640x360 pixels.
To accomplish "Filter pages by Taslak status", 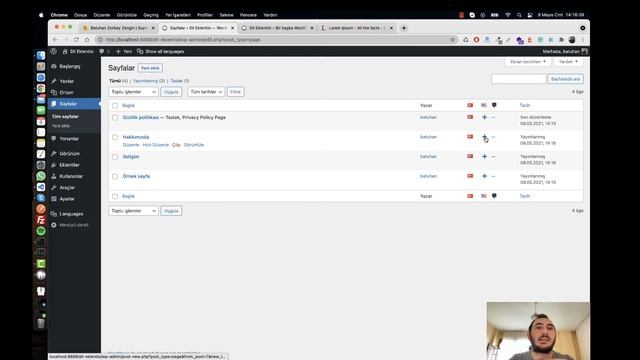I will pyautogui.click(x=176, y=81).
